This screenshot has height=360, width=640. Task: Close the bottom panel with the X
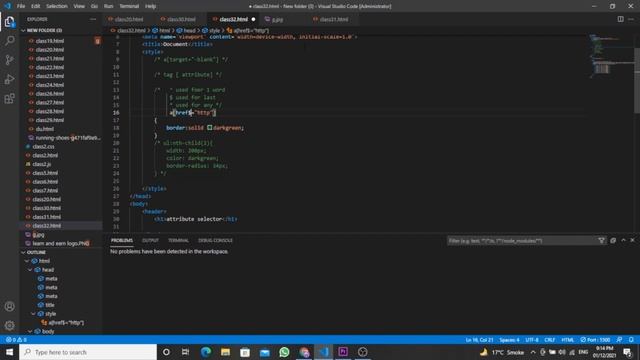[632, 240]
